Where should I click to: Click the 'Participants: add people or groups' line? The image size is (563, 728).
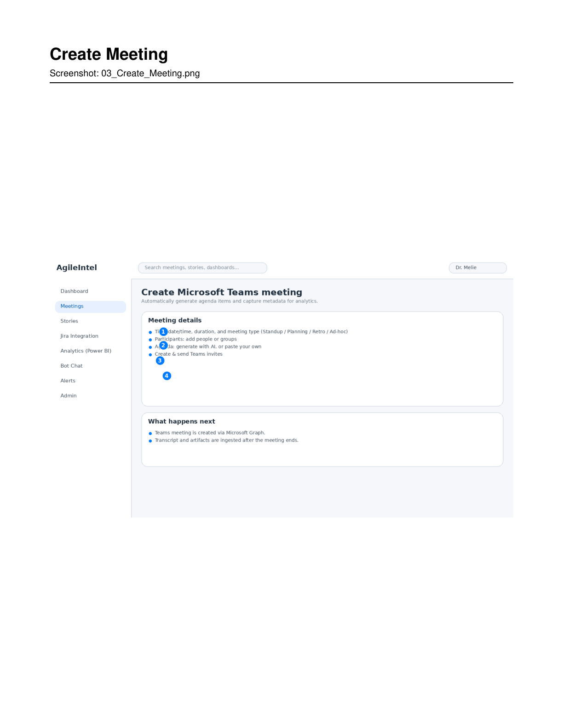point(195,339)
